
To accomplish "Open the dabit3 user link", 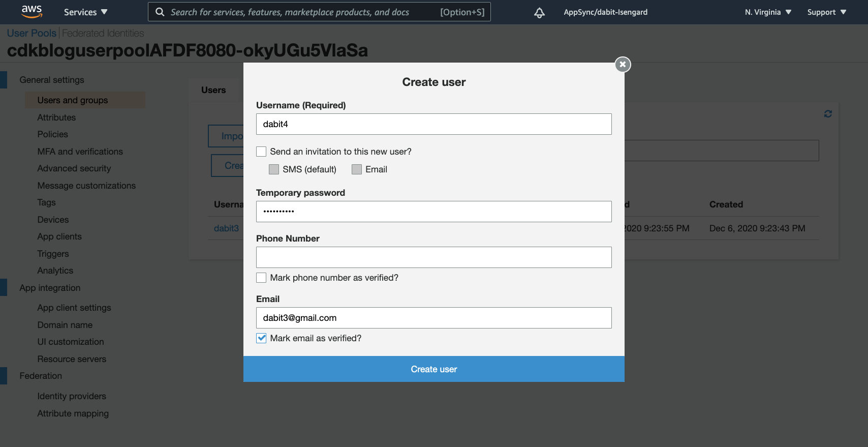I will tap(226, 228).
